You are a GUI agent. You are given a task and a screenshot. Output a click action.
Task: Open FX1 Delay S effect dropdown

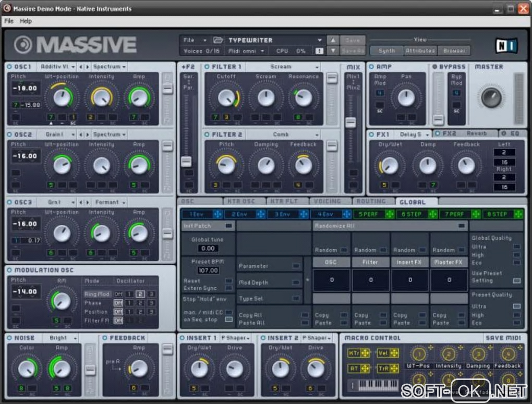pyautogui.click(x=414, y=134)
